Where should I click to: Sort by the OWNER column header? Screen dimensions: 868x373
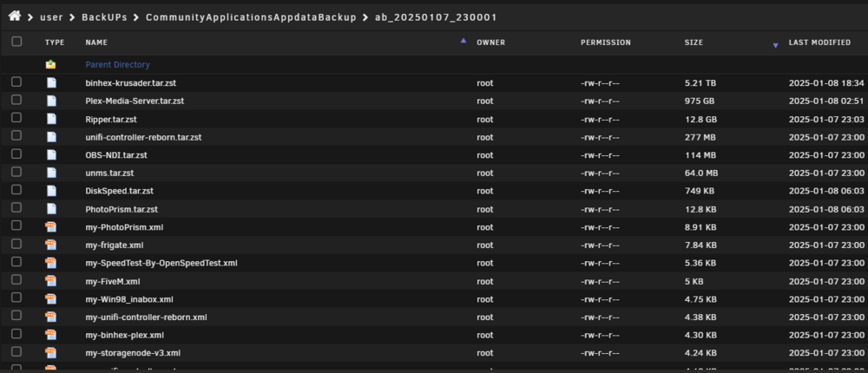[x=491, y=43]
